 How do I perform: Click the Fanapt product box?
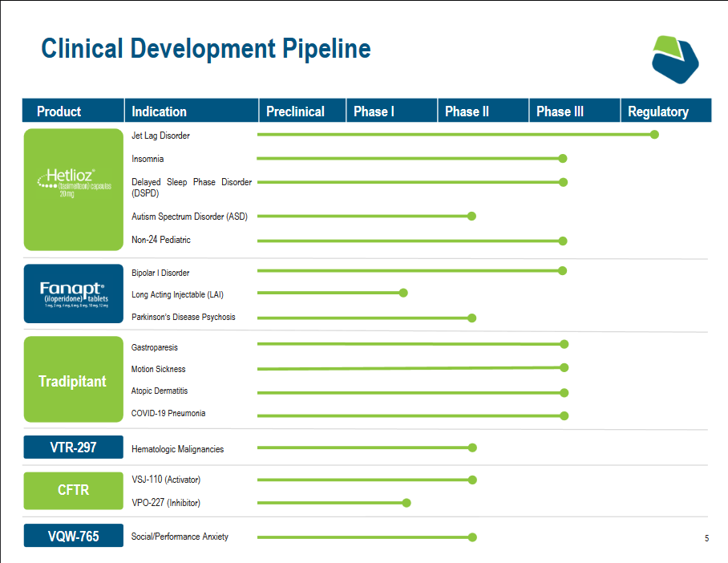(x=73, y=294)
